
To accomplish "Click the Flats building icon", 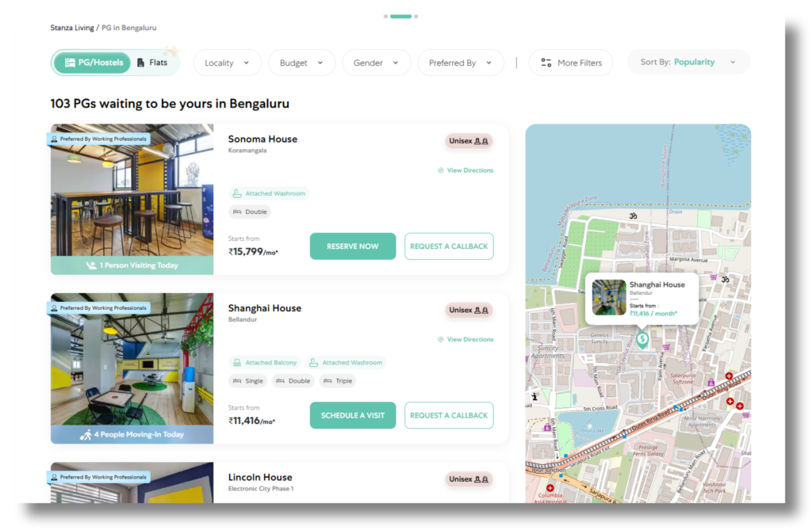I will tap(141, 62).
